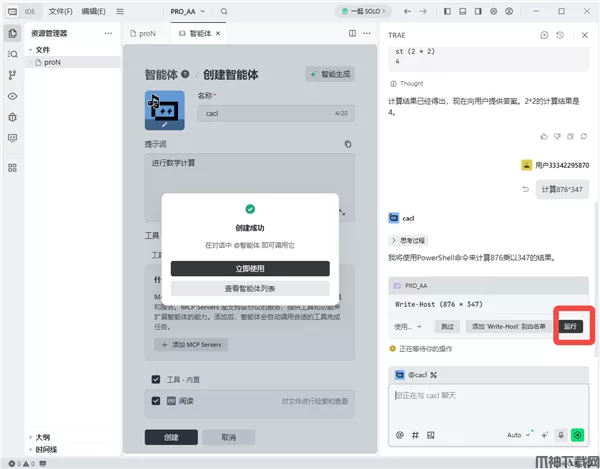Image resolution: width=600 pixels, height=469 pixels.
Task: Click the sparkle optimize icon in the chat input
Action: 544,435
